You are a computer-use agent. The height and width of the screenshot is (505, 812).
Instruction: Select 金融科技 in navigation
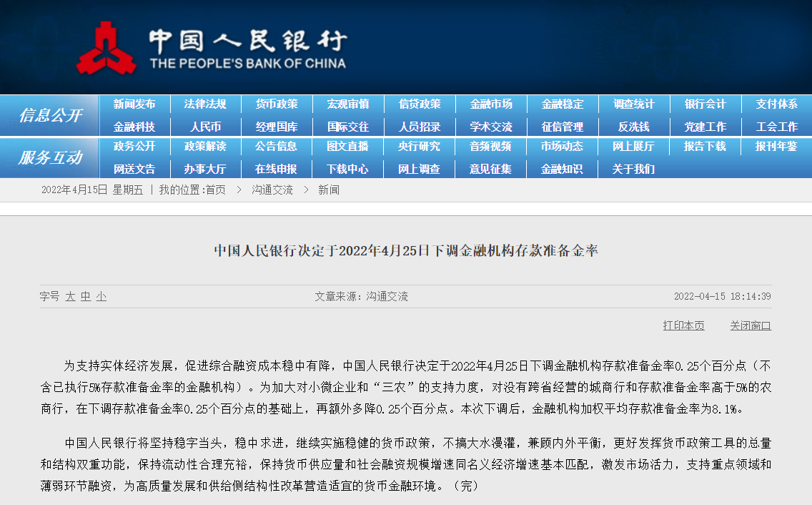pos(134,127)
